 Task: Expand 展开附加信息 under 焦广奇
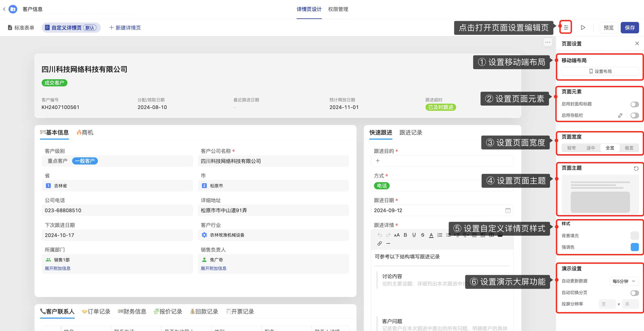213,268
